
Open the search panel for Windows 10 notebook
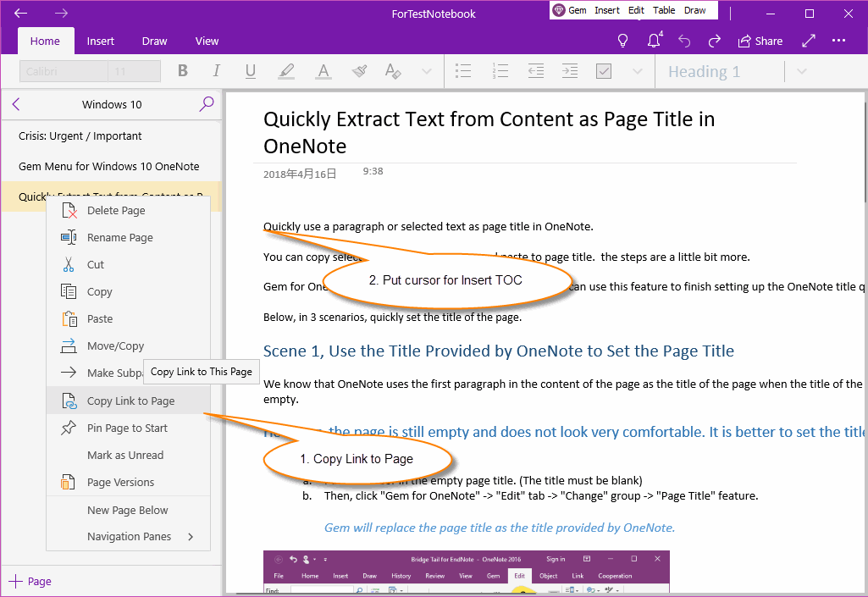coord(206,103)
